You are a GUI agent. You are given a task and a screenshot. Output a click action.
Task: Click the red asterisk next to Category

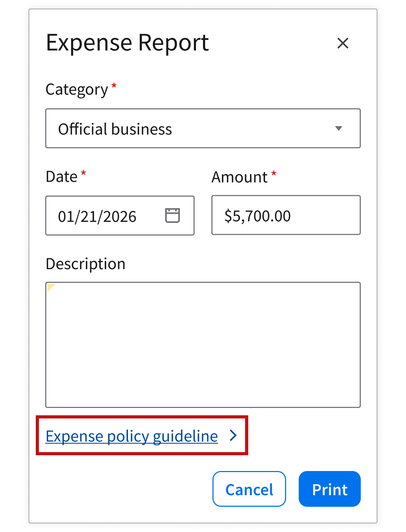click(114, 86)
